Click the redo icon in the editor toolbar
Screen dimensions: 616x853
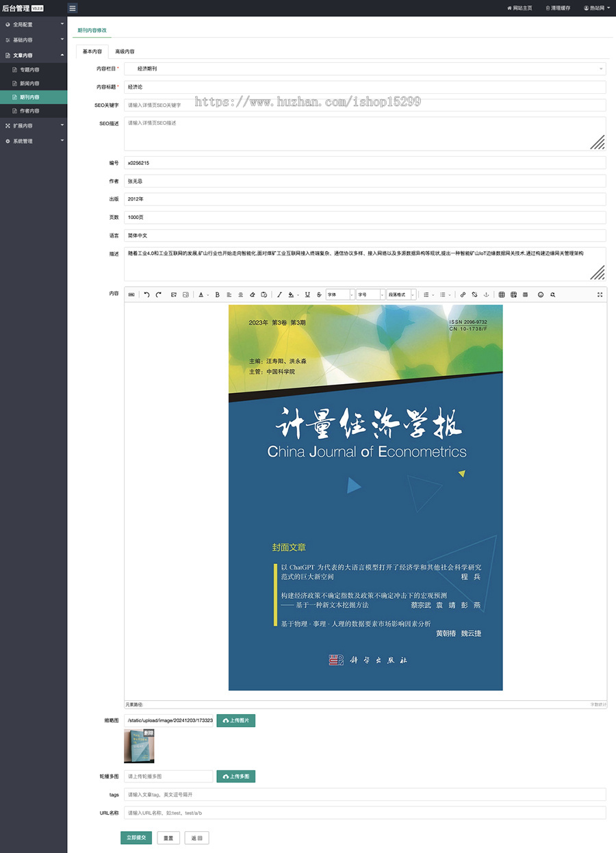(x=158, y=294)
